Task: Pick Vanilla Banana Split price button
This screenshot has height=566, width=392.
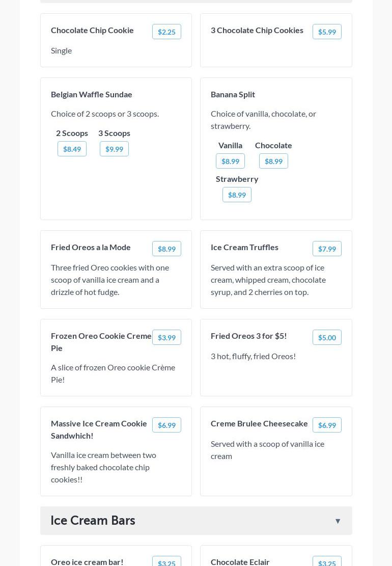Action: (230, 161)
